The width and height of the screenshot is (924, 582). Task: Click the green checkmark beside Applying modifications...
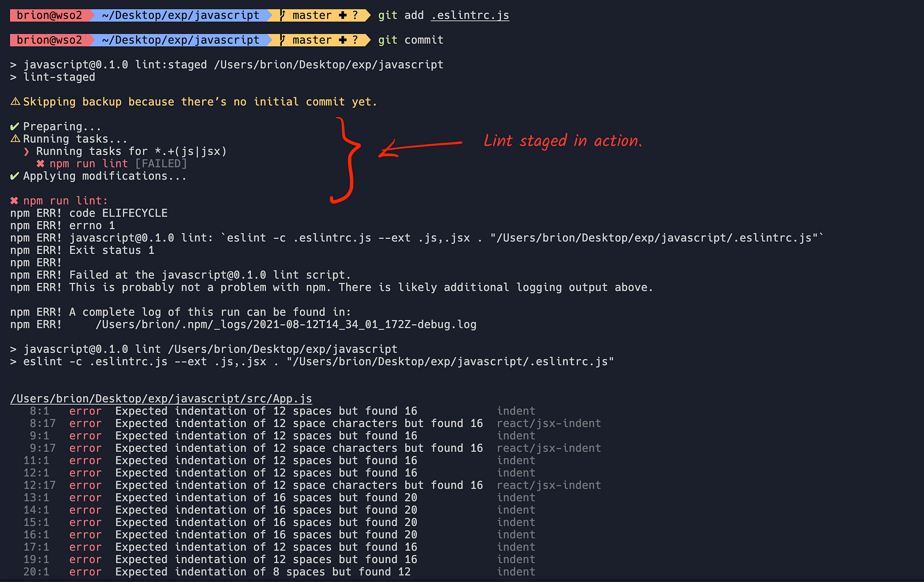(14, 176)
